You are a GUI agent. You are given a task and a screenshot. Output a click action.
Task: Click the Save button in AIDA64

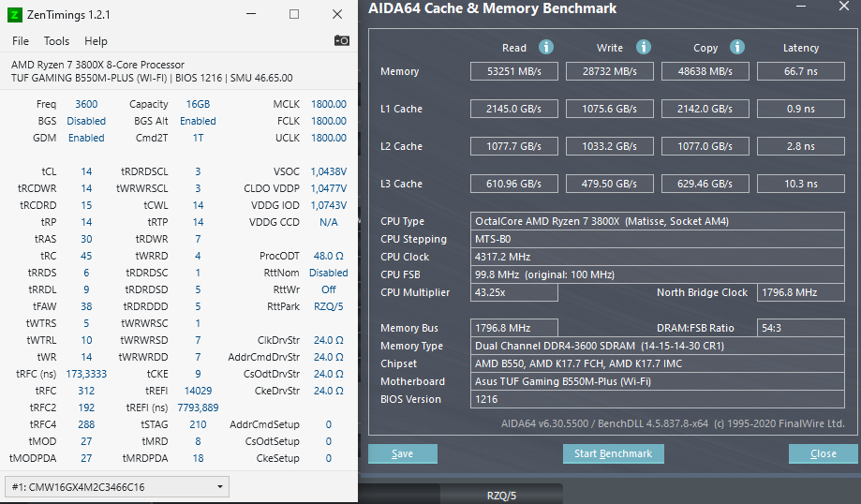tap(403, 453)
